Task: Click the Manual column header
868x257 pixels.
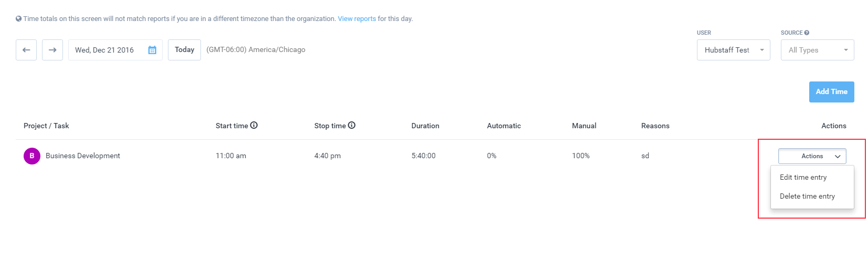Action: coord(584,126)
